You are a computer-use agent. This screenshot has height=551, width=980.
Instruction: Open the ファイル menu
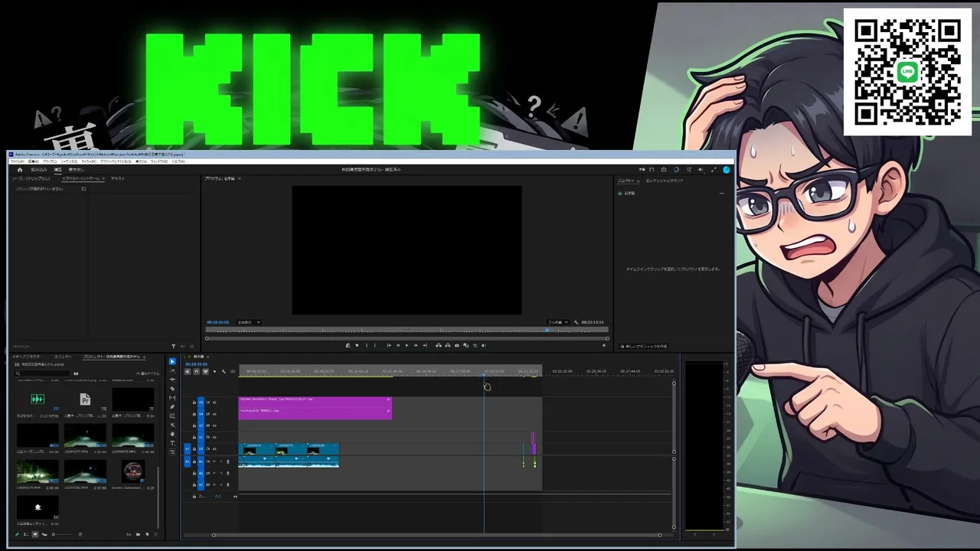[16, 161]
